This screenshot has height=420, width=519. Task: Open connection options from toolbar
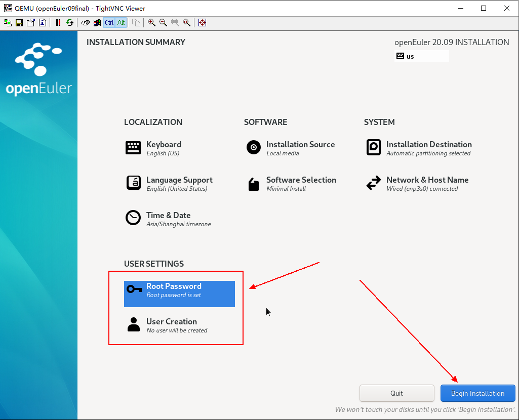coord(30,23)
